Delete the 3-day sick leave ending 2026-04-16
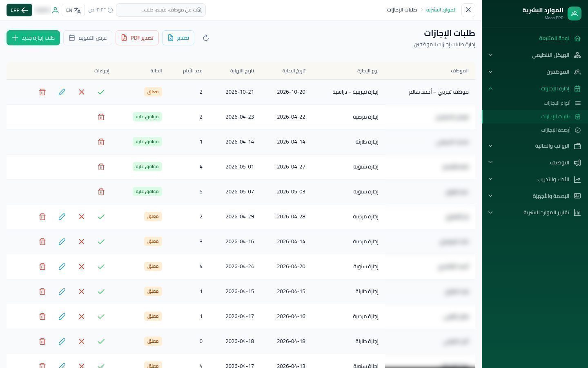The width and height of the screenshot is (588, 368). tap(42, 242)
